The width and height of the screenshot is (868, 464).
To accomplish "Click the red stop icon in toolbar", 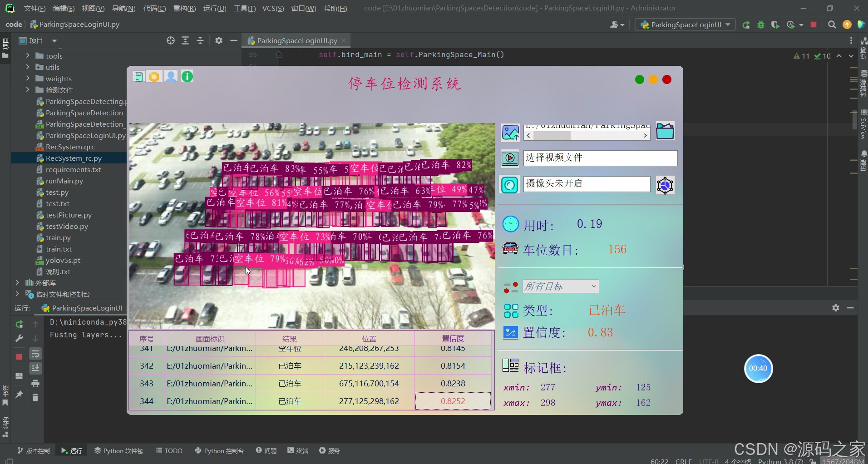I will point(814,25).
